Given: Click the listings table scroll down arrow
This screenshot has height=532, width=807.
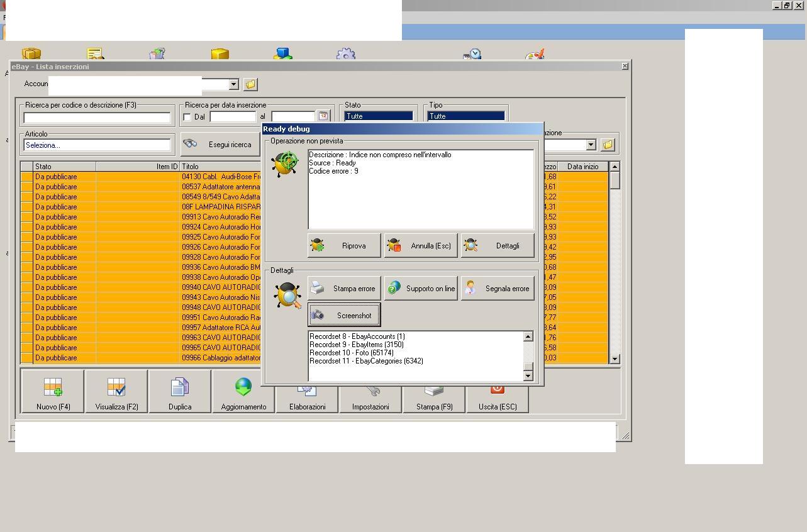Looking at the screenshot, I should point(615,359).
